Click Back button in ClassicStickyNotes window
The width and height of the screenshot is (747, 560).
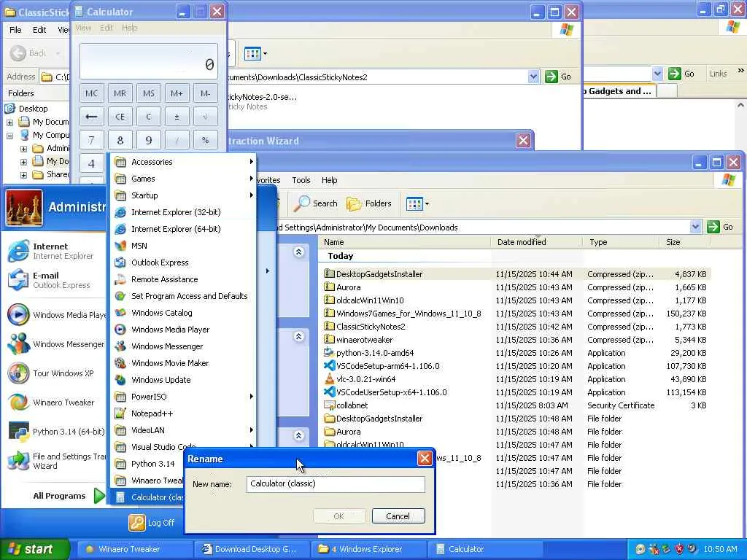coord(29,53)
